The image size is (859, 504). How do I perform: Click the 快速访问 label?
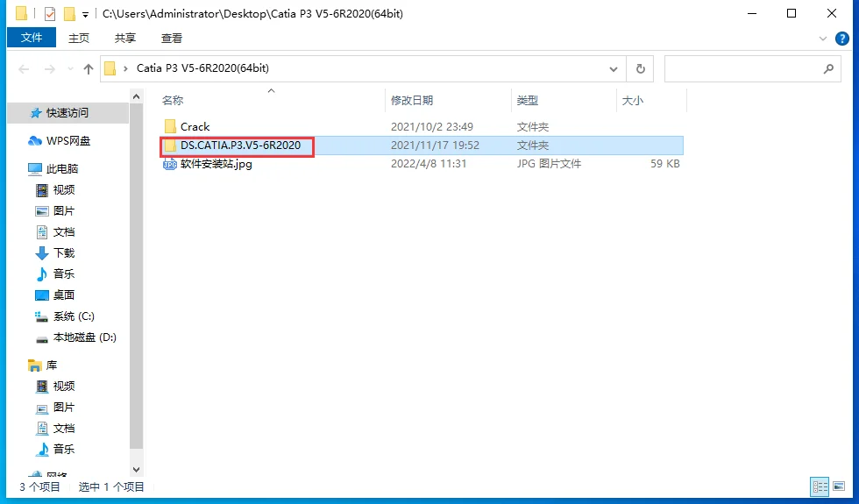pos(67,113)
